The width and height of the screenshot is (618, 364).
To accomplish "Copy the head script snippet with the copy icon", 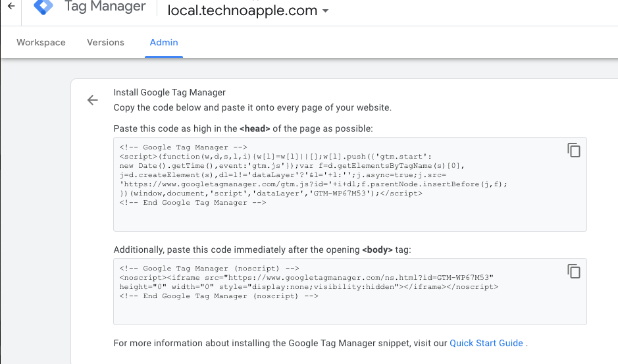I will 574,150.
